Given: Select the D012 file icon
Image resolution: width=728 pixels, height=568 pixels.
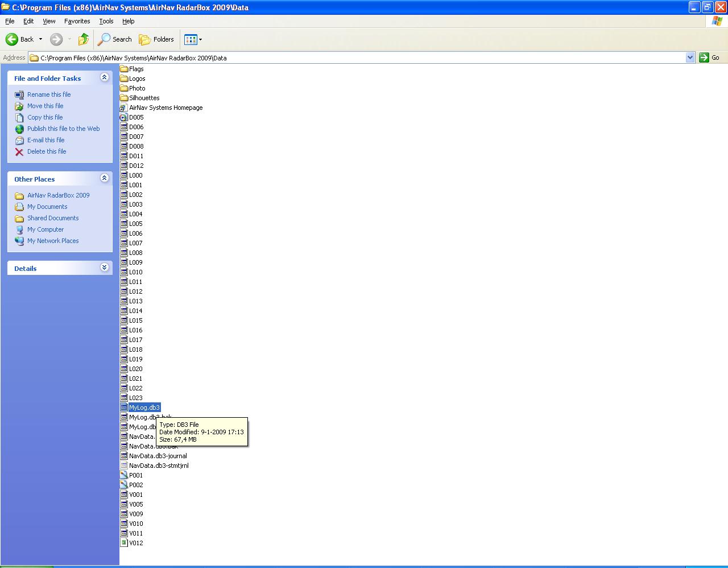Looking at the screenshot, I should [124, 166].
